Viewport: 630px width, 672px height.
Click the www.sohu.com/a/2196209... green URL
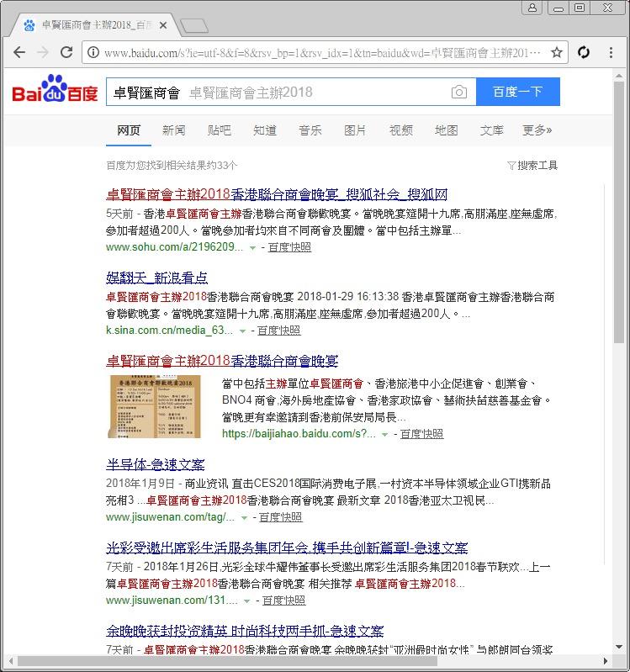174,247
